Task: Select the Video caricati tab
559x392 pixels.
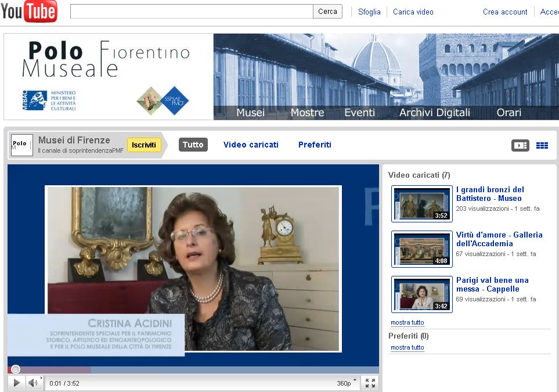Action: 251,145
